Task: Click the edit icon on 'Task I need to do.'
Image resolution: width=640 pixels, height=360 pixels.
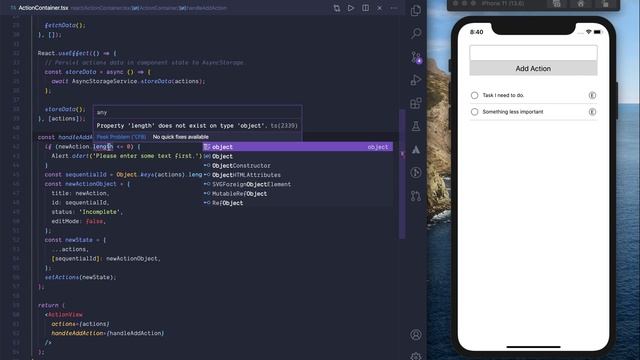Action: [x=592, y=95]
